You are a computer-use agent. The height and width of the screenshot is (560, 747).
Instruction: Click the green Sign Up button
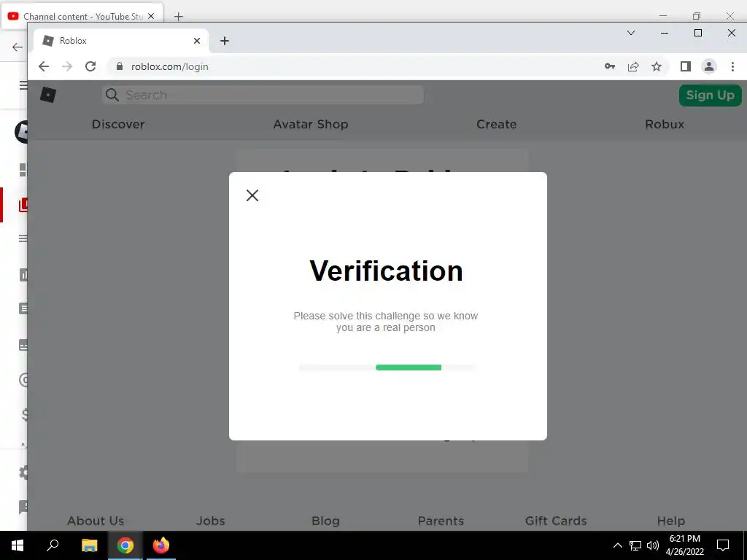(x=710, y=96)
